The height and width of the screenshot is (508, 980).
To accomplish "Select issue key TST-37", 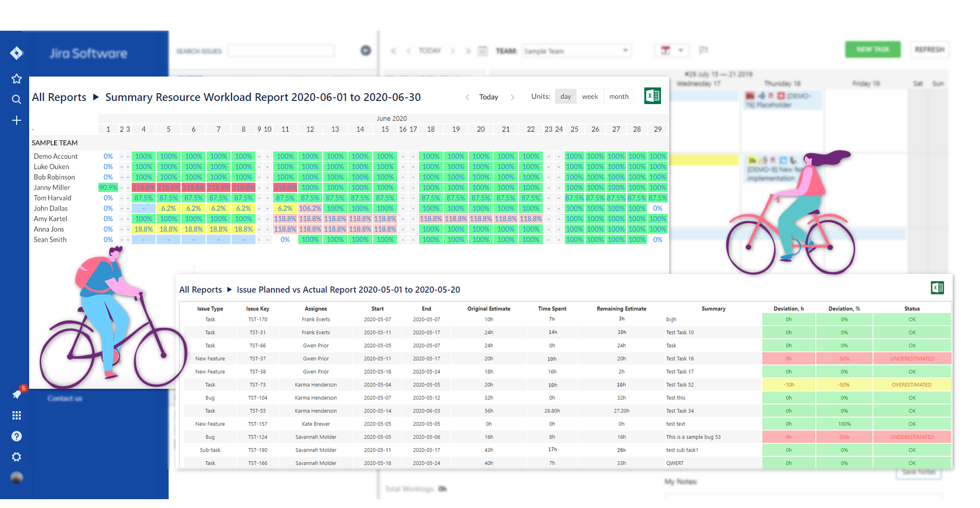I will (x=258, y=359).
